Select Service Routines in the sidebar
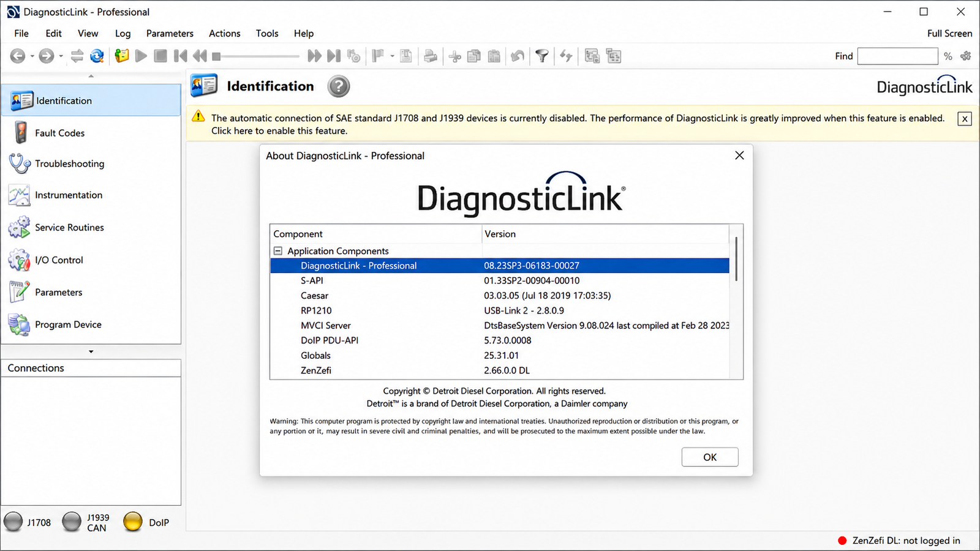 tap(91, 227)
